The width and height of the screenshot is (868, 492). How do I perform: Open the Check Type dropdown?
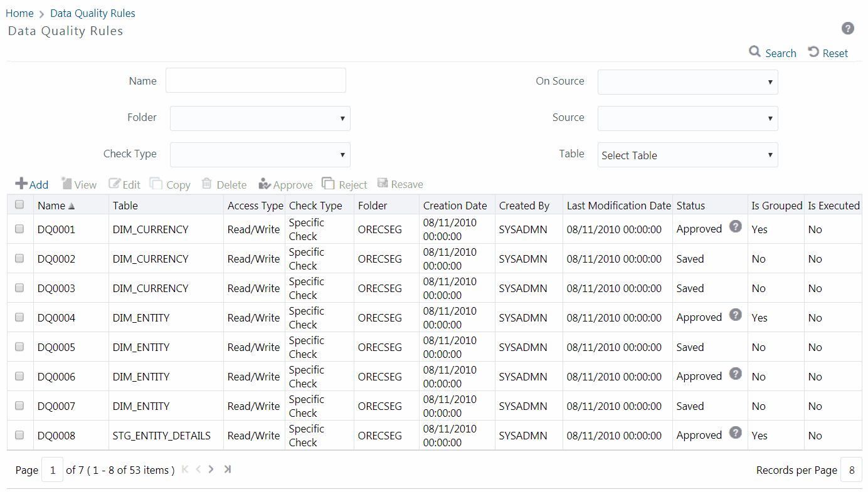coord(260,155)
